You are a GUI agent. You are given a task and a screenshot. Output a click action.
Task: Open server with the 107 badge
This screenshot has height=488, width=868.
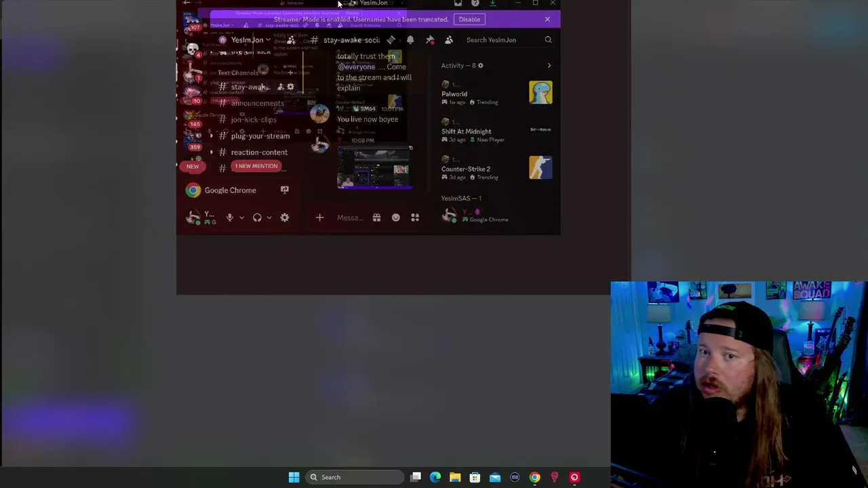(x=193, y=23)
